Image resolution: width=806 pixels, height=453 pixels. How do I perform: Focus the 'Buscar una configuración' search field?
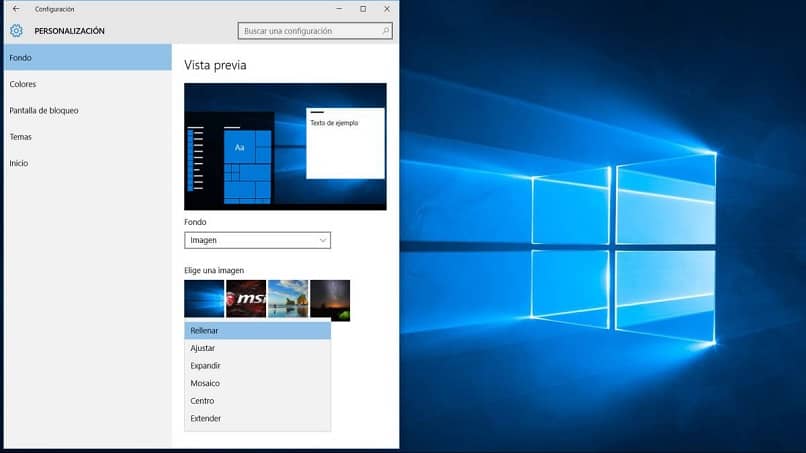315,31
